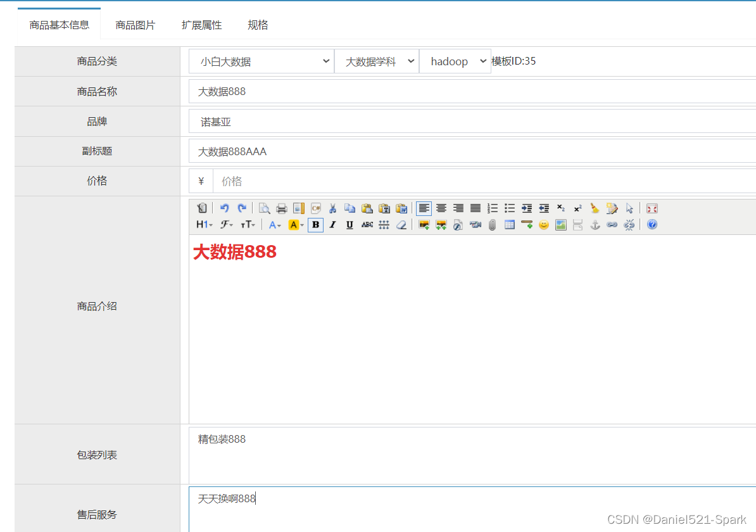Image resolution: width=756 pixels, height=532 pixels.
Task: Click the 商品名称 field with 大数据888
Action: click(x=472, y=91)
